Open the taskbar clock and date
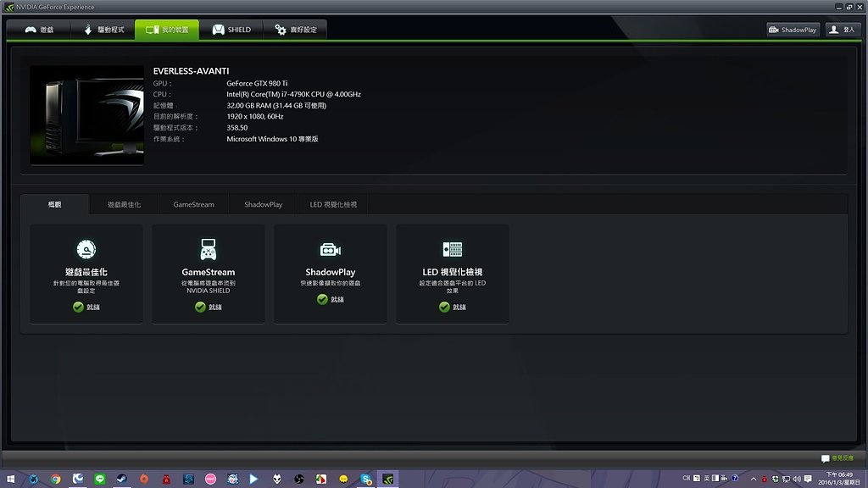Viewport: 868px width, 488px height. (x=840, y=480)
